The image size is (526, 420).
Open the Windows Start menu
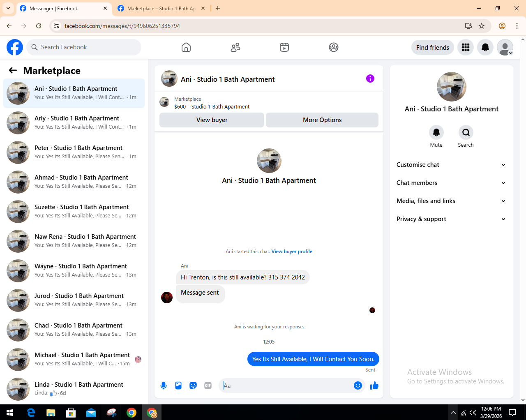coord(10,412)
